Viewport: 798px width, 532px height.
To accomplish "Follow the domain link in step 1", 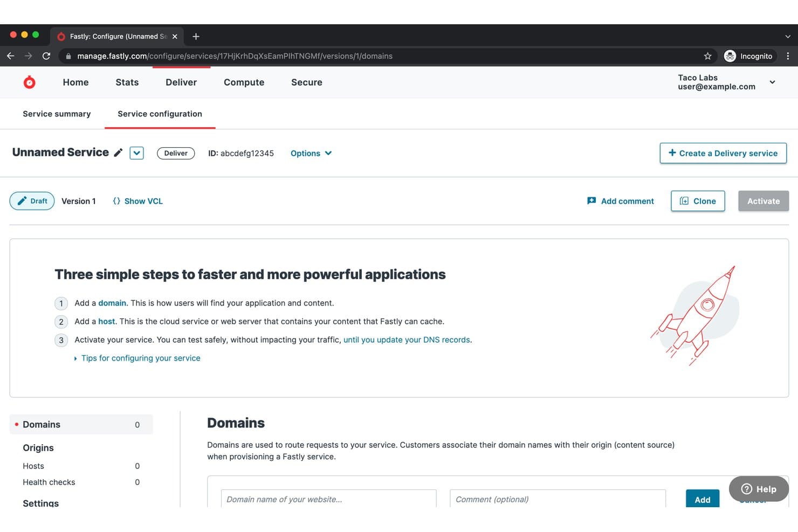I will tap(112, 303).
